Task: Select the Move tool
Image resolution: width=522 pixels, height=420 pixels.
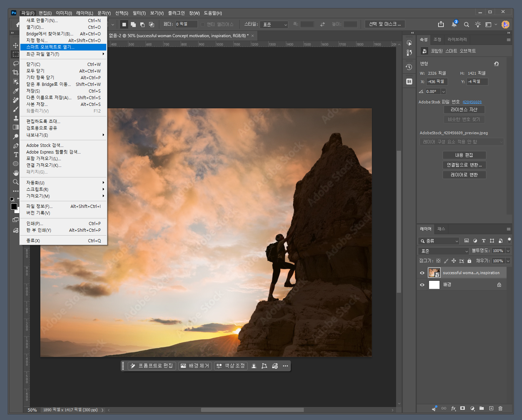Action: pos(15,45)
